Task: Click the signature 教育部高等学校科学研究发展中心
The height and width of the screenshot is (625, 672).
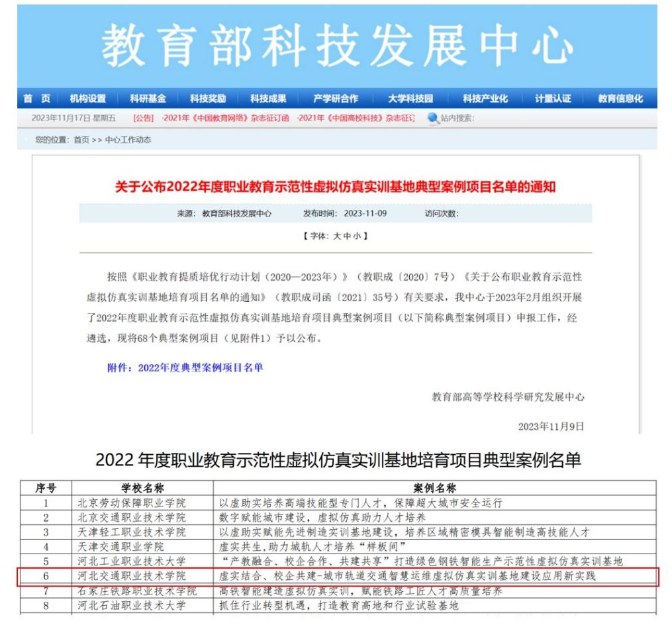Action: (x=508, y=397)
